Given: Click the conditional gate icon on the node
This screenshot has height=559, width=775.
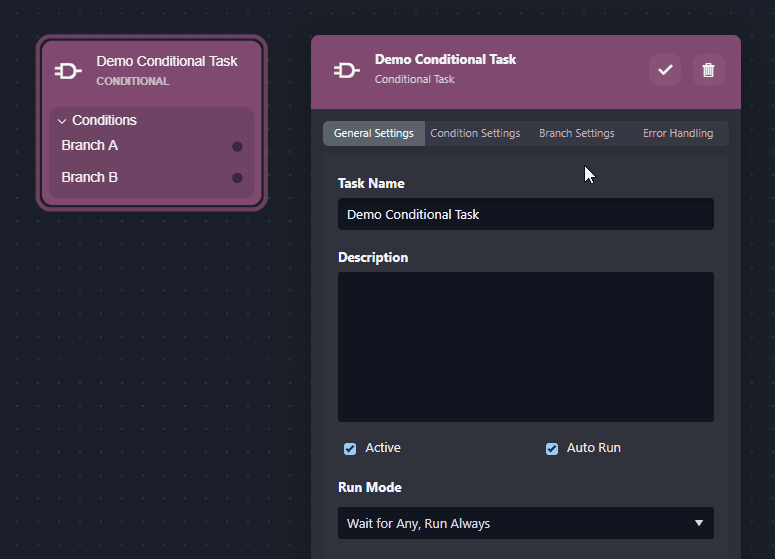Looking at the screenshot, I should 68,71.
